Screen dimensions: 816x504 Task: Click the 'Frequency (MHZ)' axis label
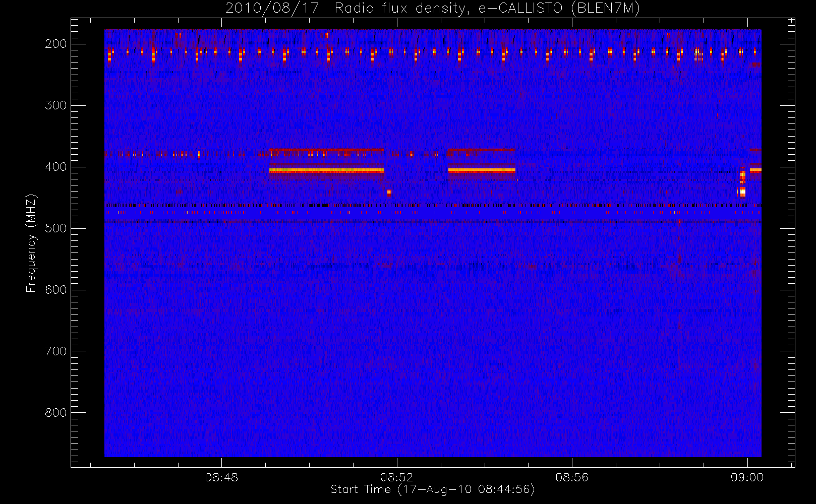(31, 243)
